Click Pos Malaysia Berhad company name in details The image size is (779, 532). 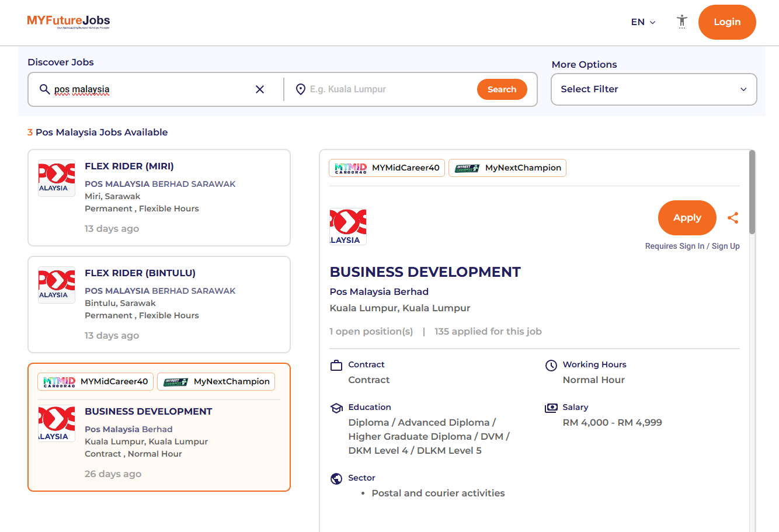point(379,291)
